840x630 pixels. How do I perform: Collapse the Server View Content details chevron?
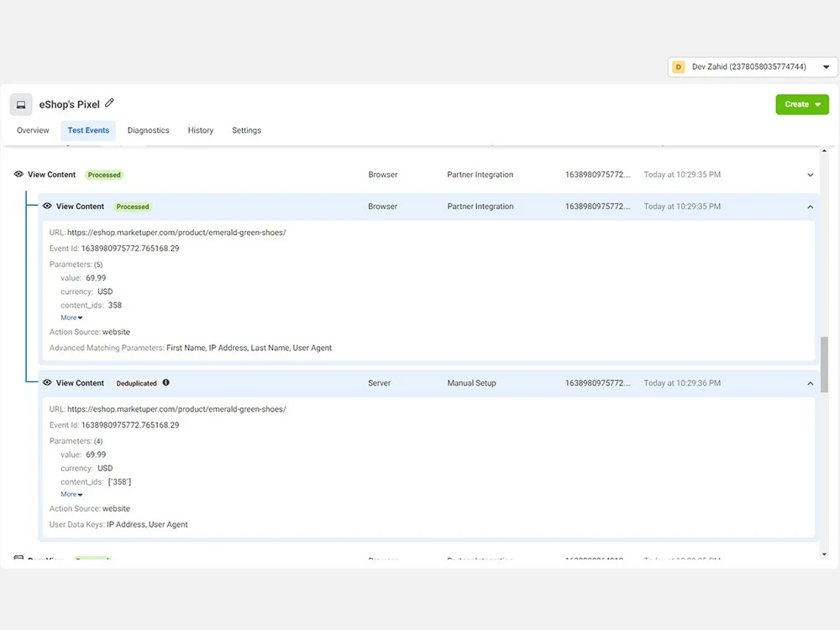(810, 384)
